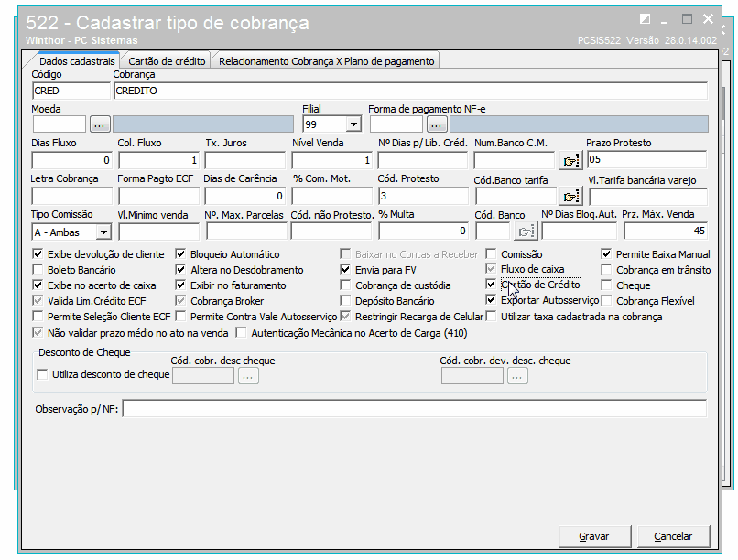Open Relacionamento Cobrança X Plano de pagamento tab
The height and width of the screenshot is (560, 738).
tap(326, 61)
